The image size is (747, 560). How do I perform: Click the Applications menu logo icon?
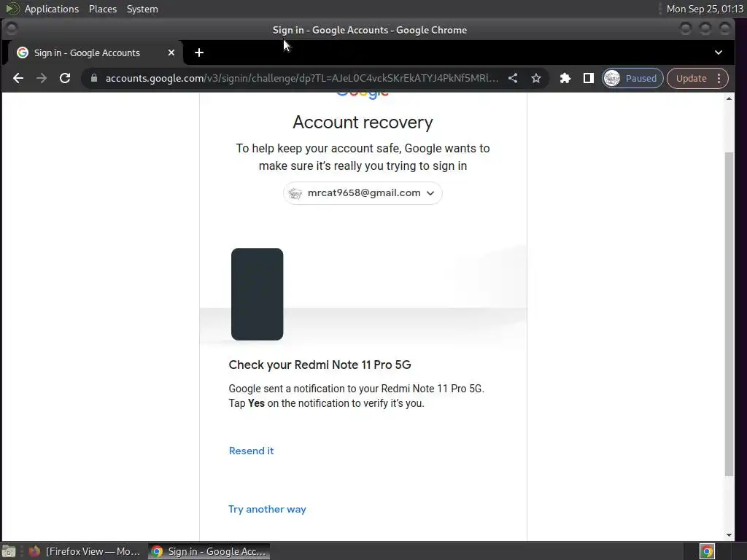pyautogui.click(x=12, y=9)
